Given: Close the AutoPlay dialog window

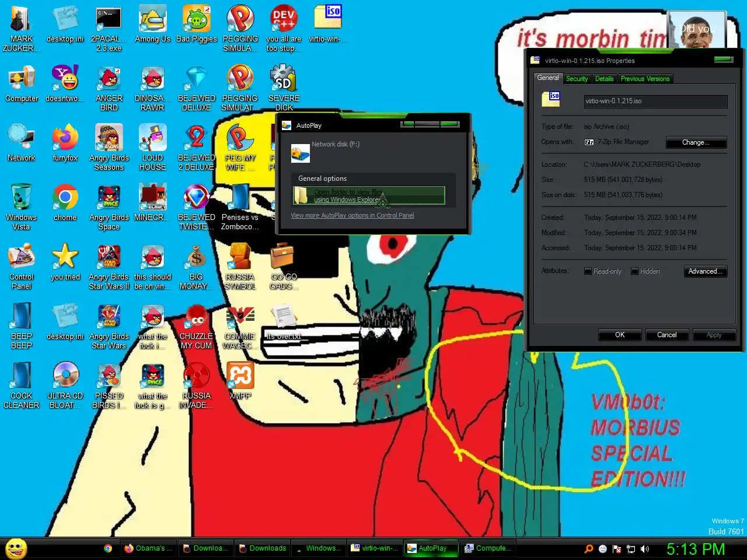Looking at the screenshot, I should pos(449,124).
